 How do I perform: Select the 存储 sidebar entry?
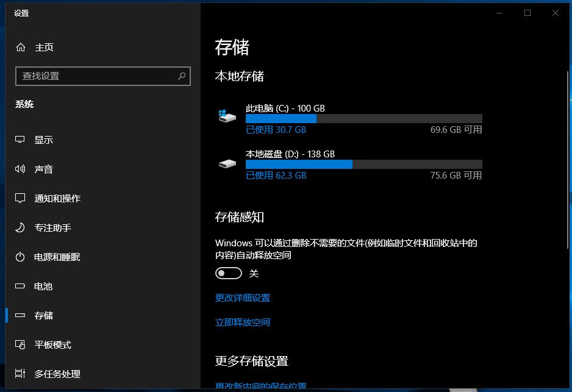(44, 315)
